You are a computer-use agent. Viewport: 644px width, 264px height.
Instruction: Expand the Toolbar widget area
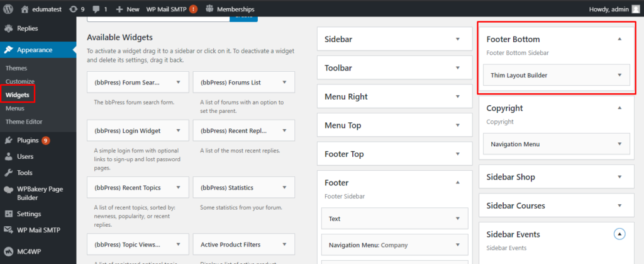click(458, 68)
